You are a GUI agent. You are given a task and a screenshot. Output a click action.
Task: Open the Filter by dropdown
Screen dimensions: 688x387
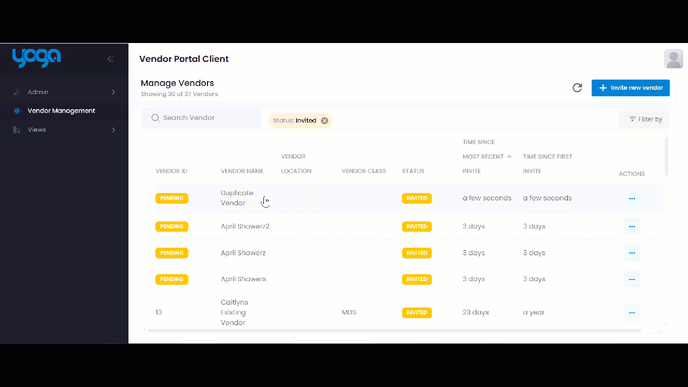pos(645,119)
